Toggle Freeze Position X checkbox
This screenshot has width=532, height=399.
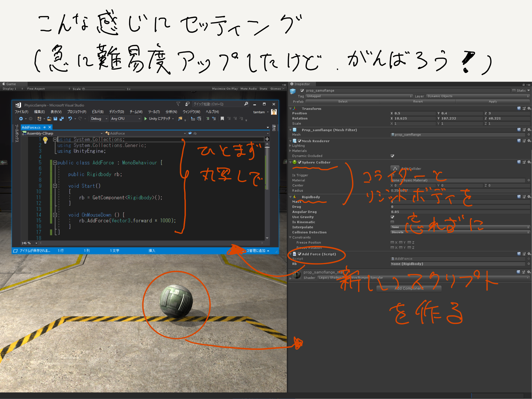click(392, 243)
